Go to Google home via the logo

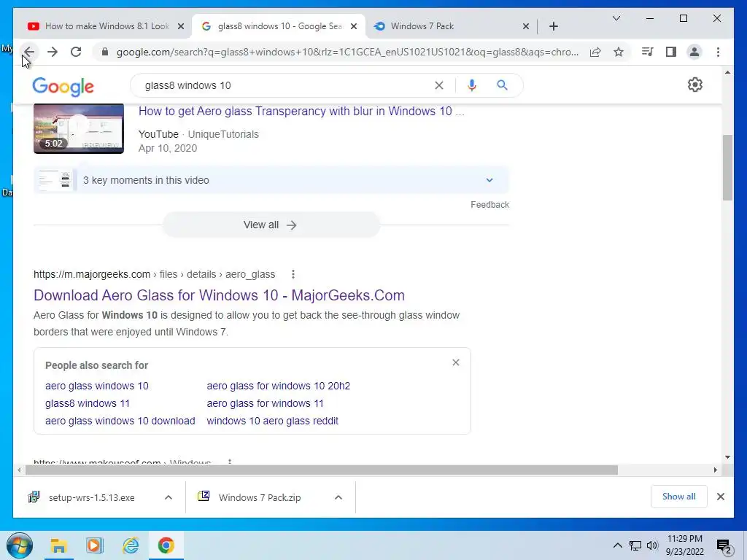click(63, 86)
